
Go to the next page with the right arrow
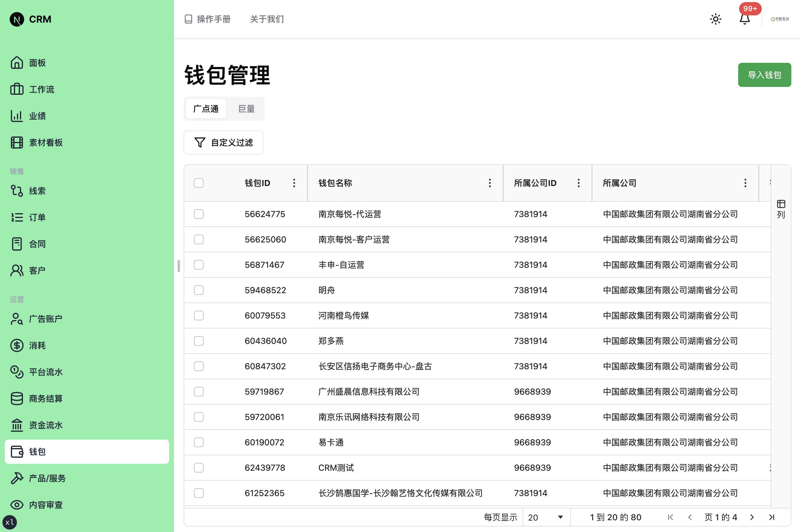[751, 517]
